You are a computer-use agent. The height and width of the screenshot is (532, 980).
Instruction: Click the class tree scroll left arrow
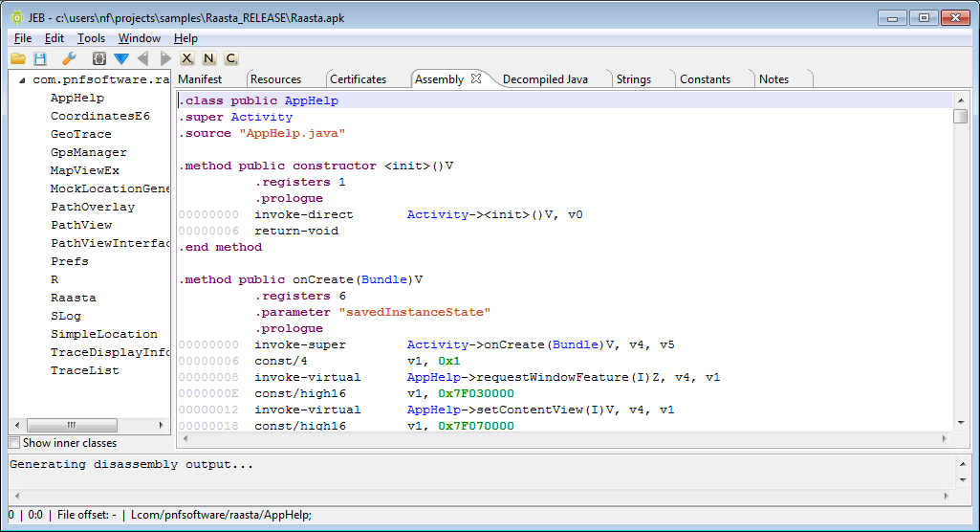tap(17, 425)
